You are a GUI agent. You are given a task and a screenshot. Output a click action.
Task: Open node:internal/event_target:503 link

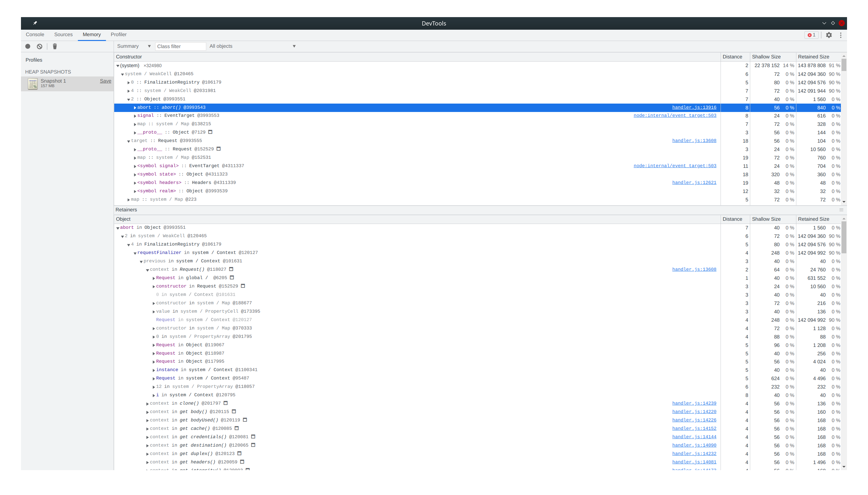click(675, 115)
